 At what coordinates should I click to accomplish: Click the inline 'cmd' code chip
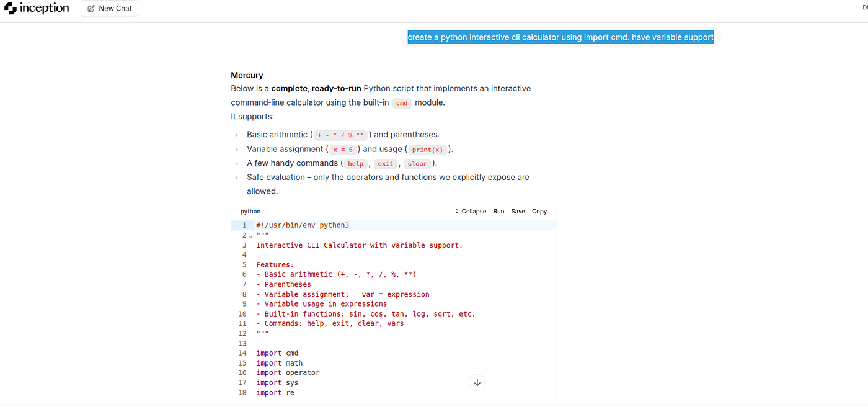(x=402, y=103)
